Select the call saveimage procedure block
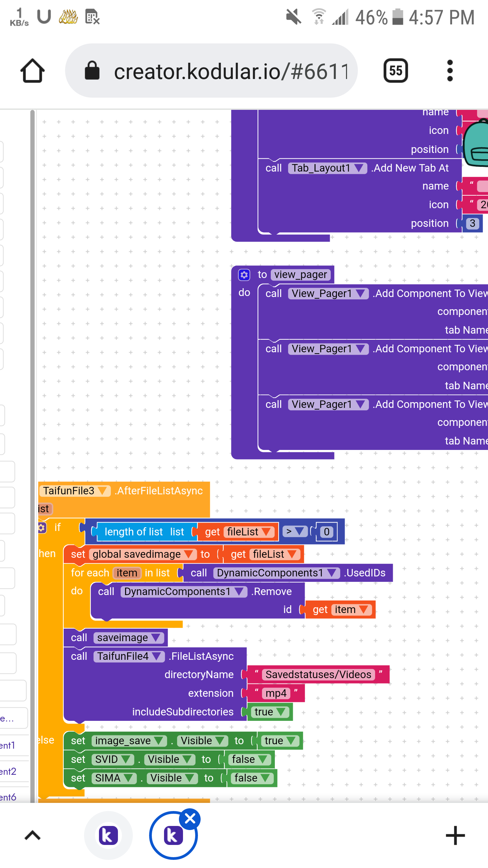 (79, 638)
